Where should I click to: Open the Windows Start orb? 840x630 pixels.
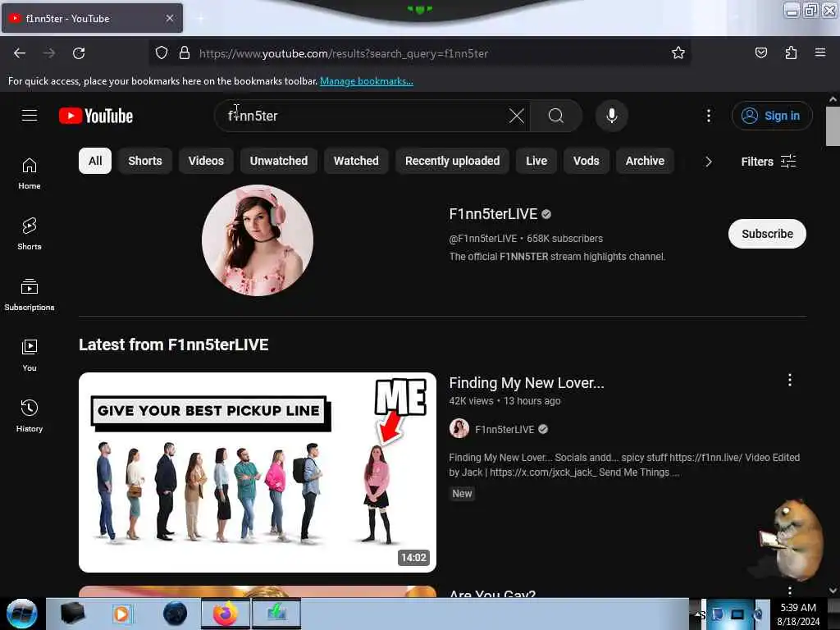pyautogui.click(x=22, y=614)
